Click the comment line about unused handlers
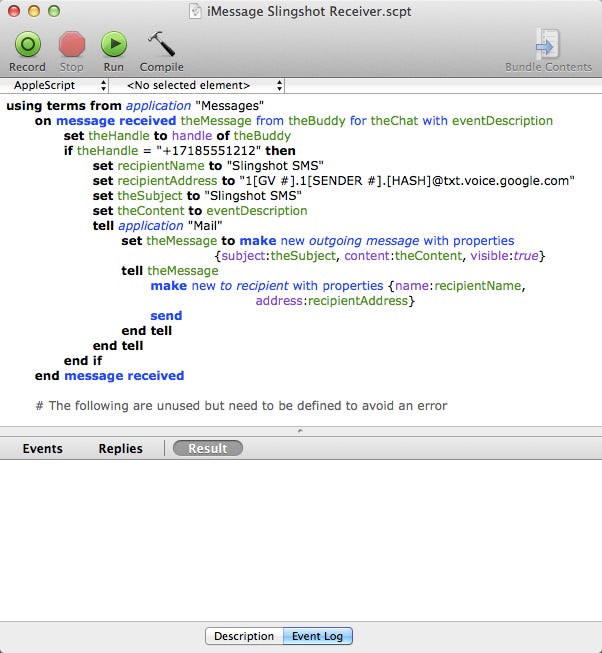The width and height of the screenshot is (602, 653). pyautogui.click(x=241, y=406)
